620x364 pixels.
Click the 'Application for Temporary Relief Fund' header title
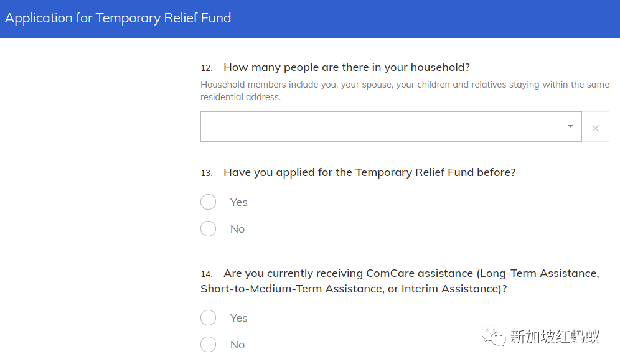tap(118, 18)
